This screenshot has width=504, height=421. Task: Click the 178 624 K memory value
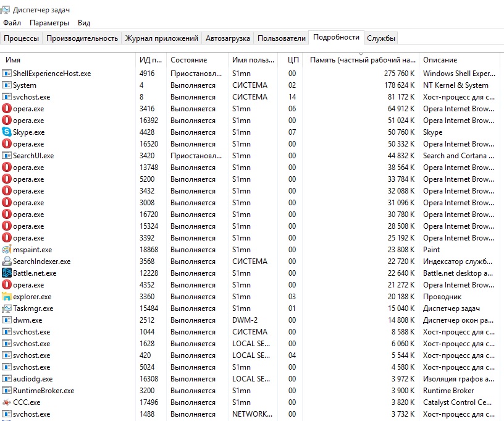(399, 85)
